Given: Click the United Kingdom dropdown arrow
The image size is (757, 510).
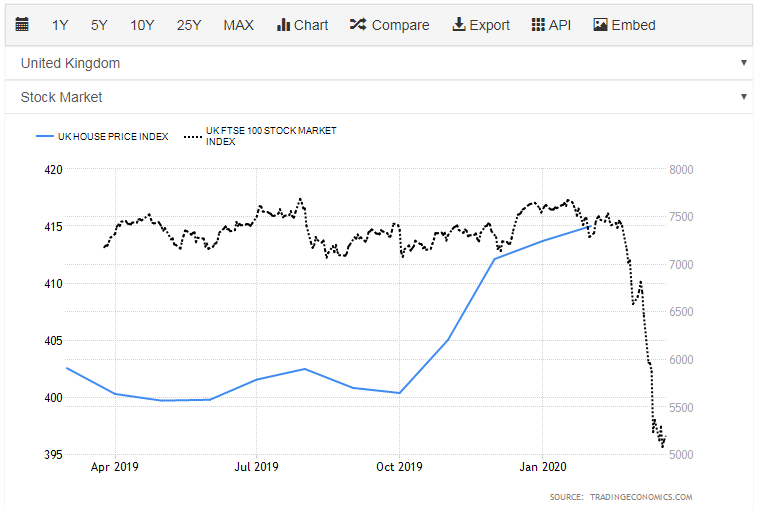Looking at the screenshot, I should (743, 63).
